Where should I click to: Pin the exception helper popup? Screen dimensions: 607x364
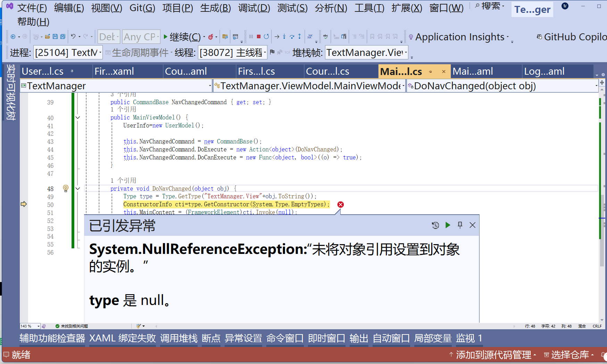[x=460, y=225]
